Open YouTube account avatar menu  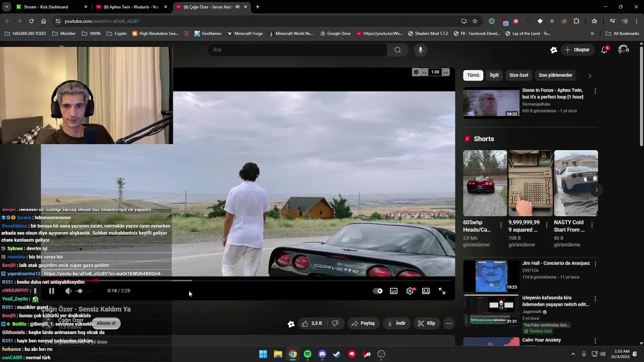pos(623,50)
